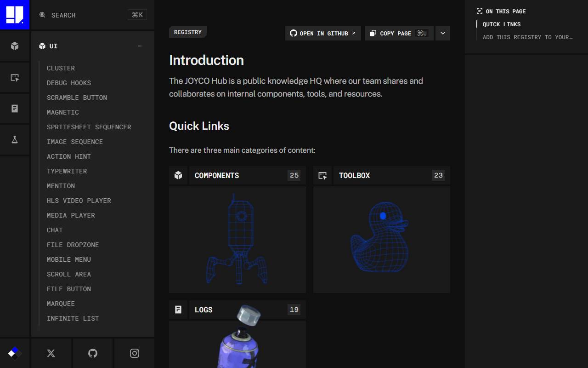Open the Toolbox card with duck wireframe
588x368 pixels.
click(382, 230)
